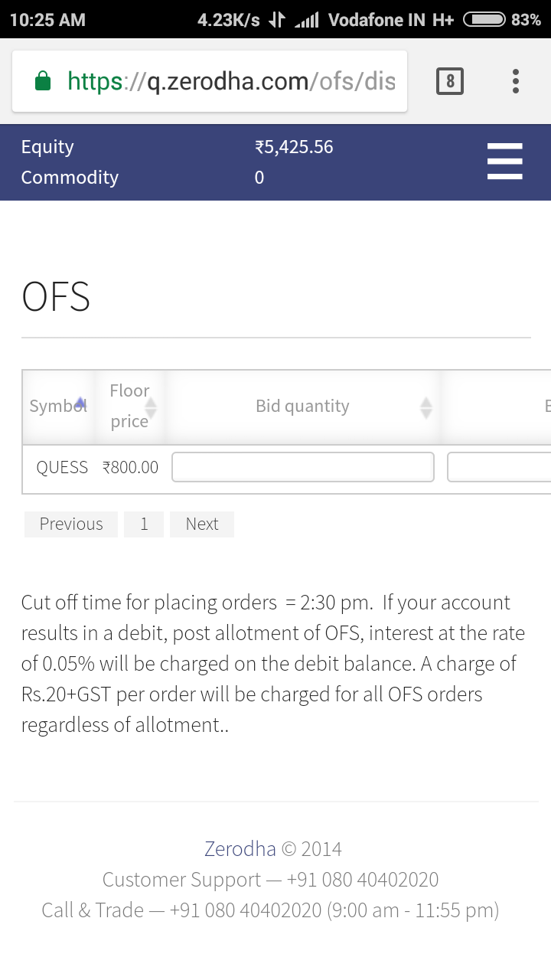The image size is (551, 980).
Task: Sort table by Bid quantity arrows
Action: [426, 408]
